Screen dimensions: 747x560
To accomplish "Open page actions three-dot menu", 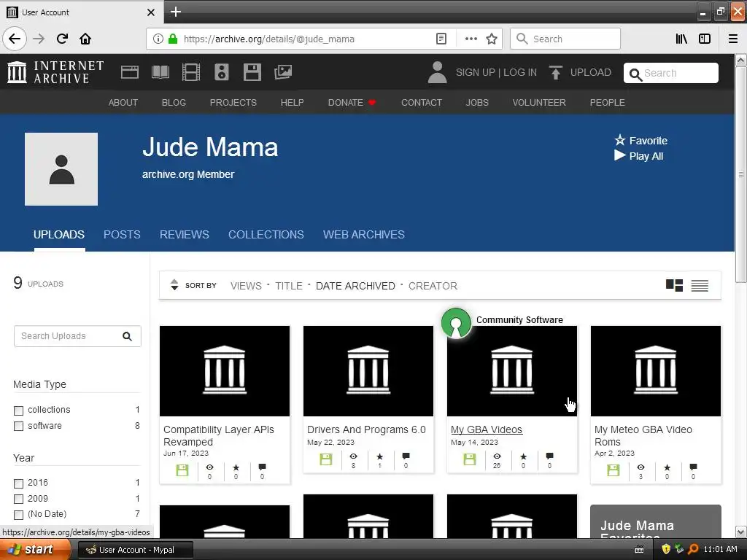I will click(471, 39).
